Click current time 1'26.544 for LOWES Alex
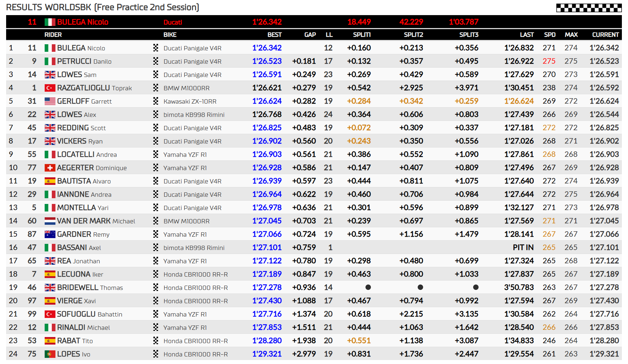The image size is (628, 364). click(x=604, y=115)
